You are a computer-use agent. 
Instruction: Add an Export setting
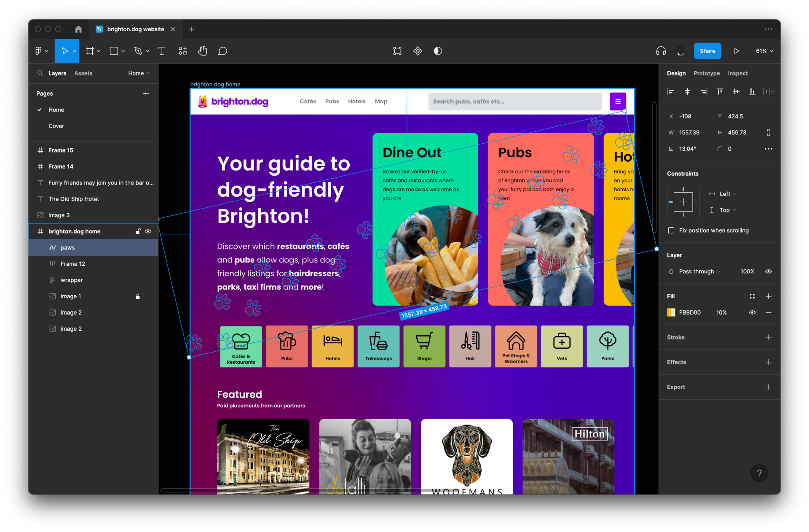coord(769,387)
